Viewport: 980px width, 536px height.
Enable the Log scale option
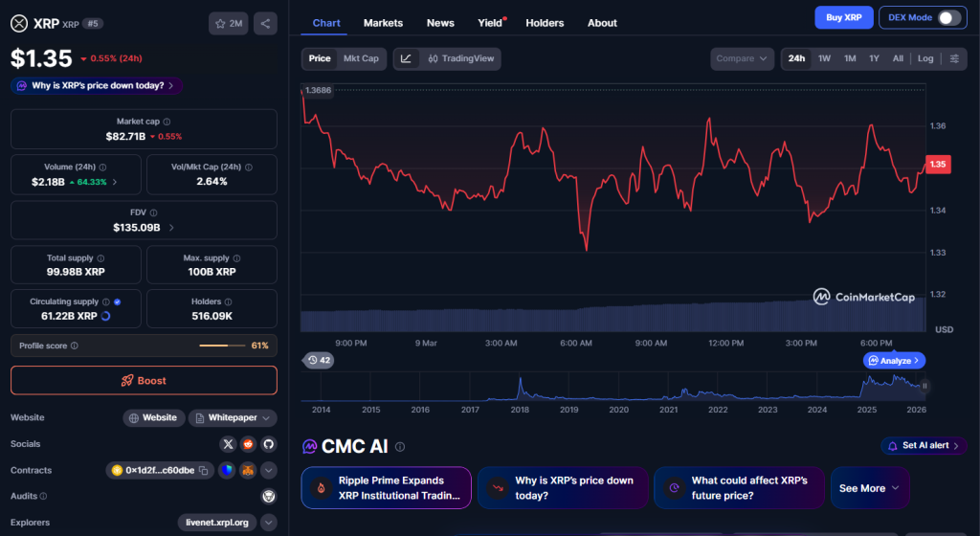925,59
